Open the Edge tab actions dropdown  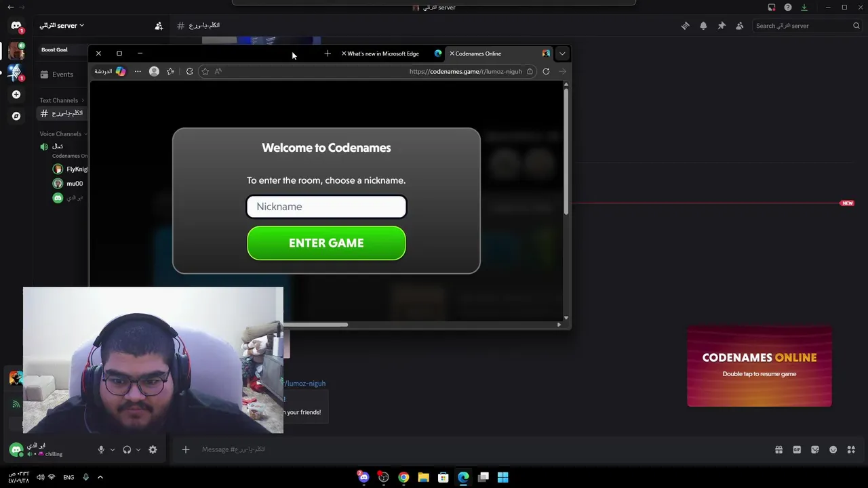[562, 54]
